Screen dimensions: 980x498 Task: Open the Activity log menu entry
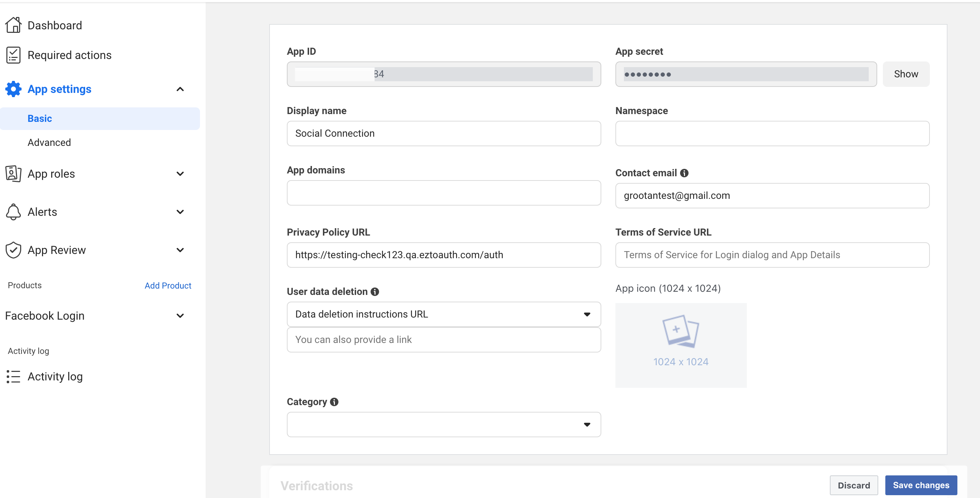(55, 377)
